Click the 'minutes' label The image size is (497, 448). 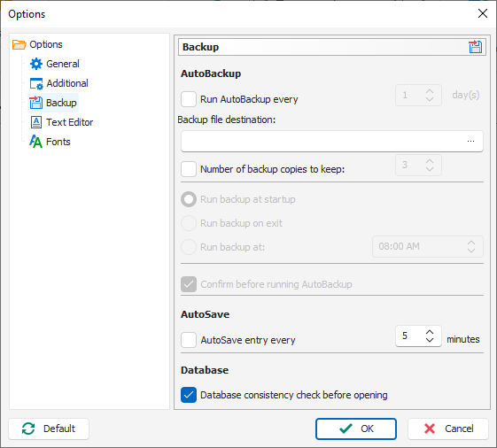(463, 339)
